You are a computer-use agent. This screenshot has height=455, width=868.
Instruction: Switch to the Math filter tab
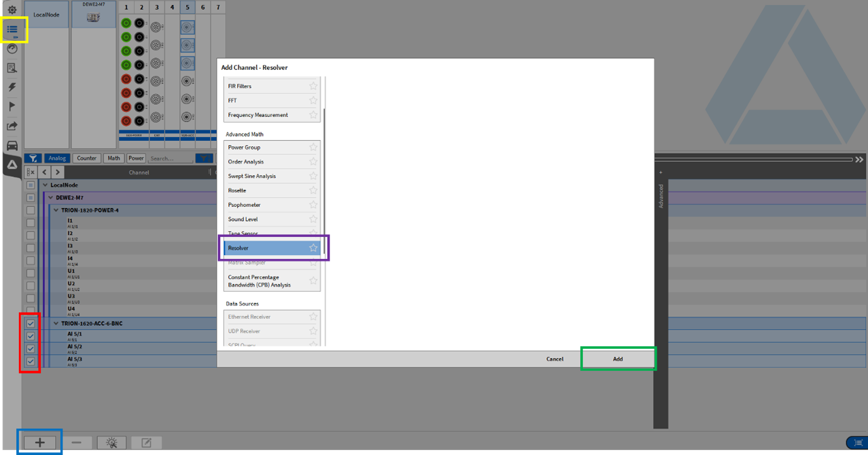114,158
